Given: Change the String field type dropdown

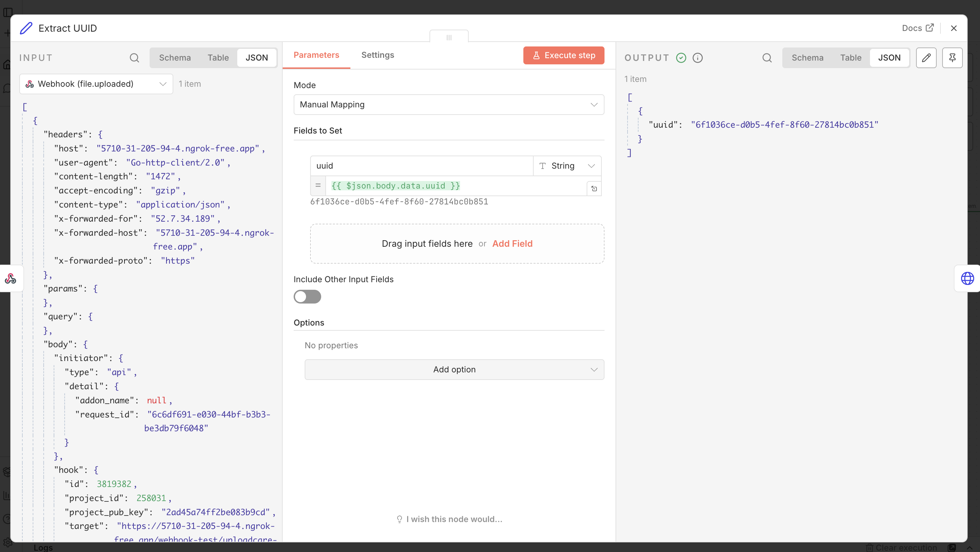Looking at the screenshot, I should click(x=567, y=166).
